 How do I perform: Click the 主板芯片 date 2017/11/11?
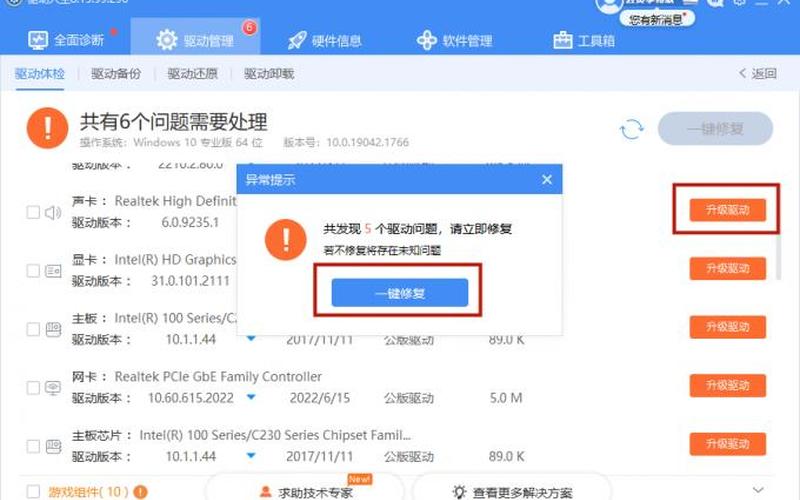click(319, 456)
